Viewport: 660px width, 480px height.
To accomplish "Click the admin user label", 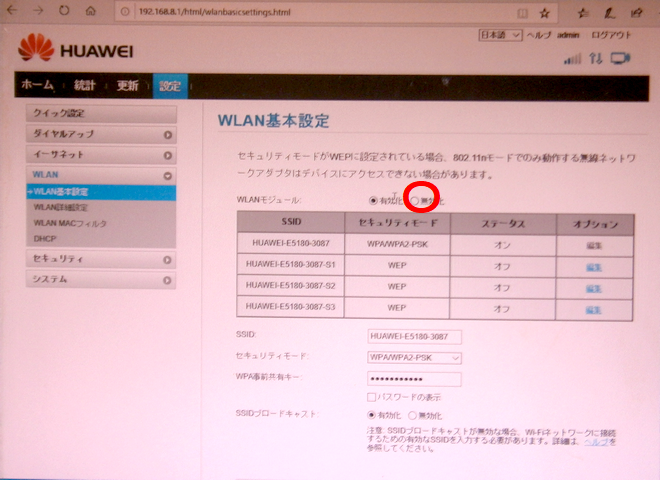I will click(568, 35).
